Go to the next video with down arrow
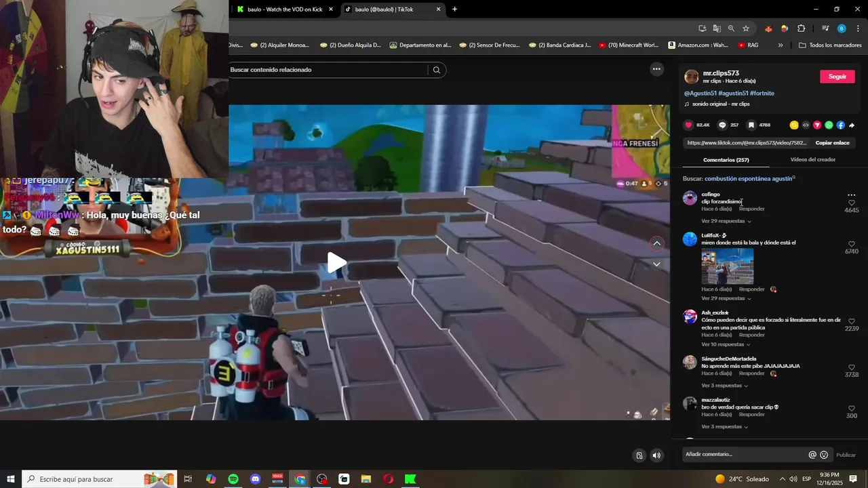868x488 pixels. pos(656,264)
